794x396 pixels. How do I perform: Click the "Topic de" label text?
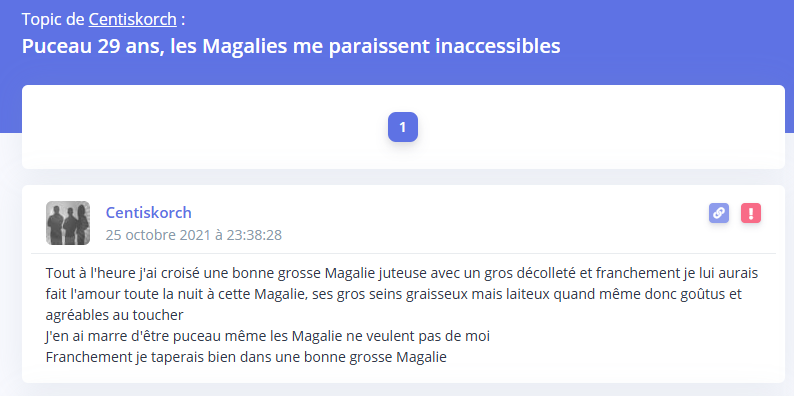53,20
